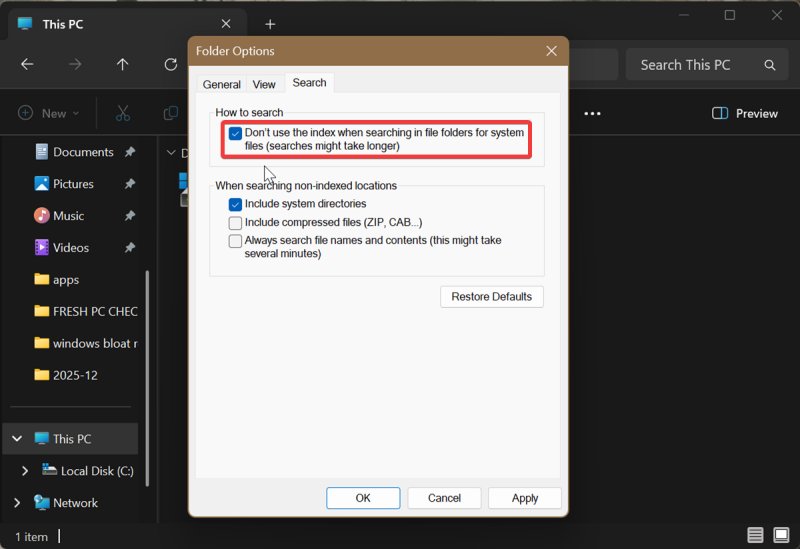Go back with the left arrow in File Explorer

[27, 64]
